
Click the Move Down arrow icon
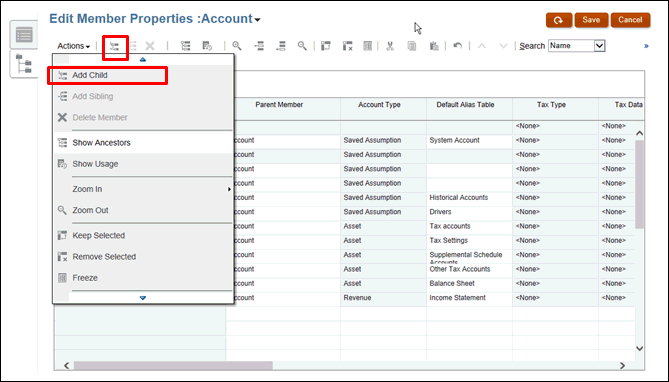click(503, 46)
